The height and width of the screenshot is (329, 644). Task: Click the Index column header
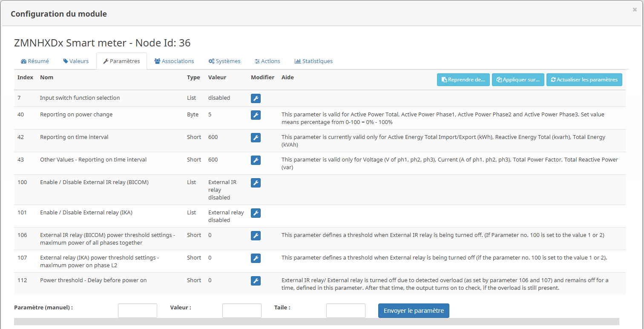point(25,78)
